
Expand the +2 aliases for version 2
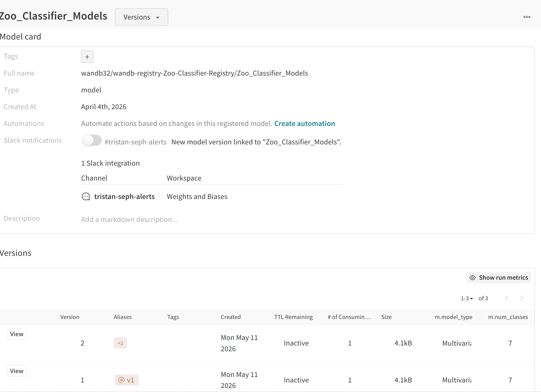pos(120,343)
